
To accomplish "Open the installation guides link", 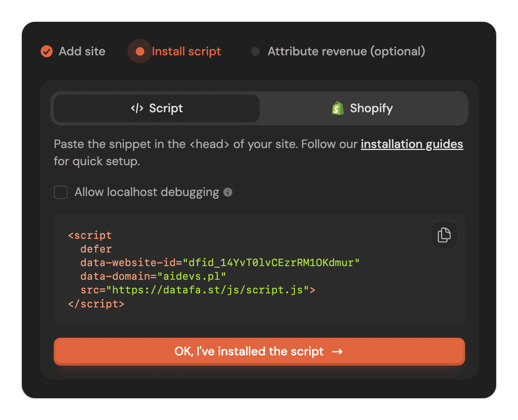I will click(x=412, y=144).
